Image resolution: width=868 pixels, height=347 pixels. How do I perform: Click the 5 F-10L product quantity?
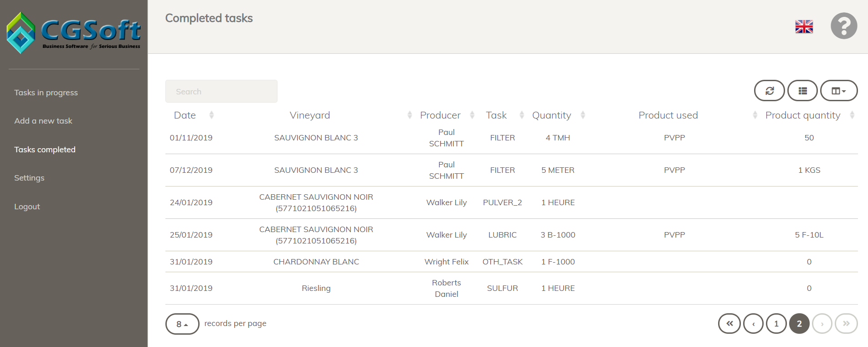pos(809,235)
